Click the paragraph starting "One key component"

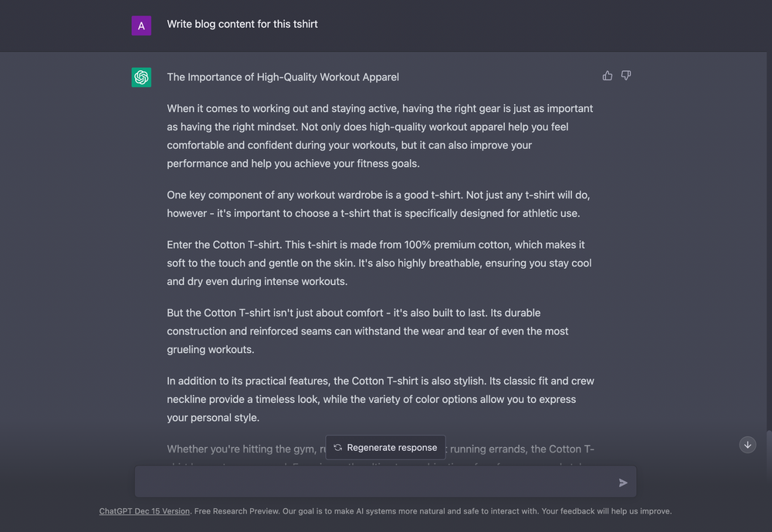pyautogui.click(x=378, y=204)
